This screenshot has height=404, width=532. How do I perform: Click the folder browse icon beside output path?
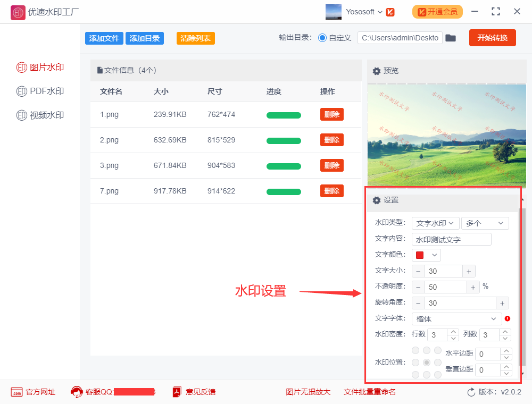[x=451, y=38]
